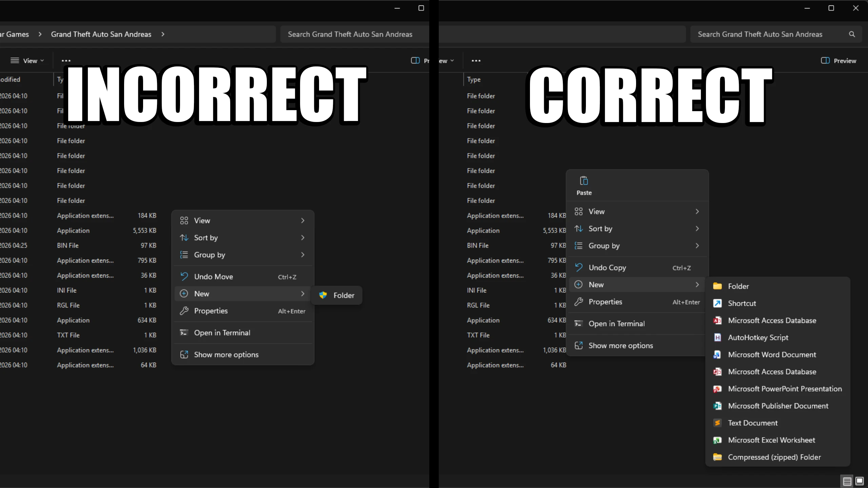
Task: Open the three-dots more menu in right toolbar
Action: tap(476, 61)
